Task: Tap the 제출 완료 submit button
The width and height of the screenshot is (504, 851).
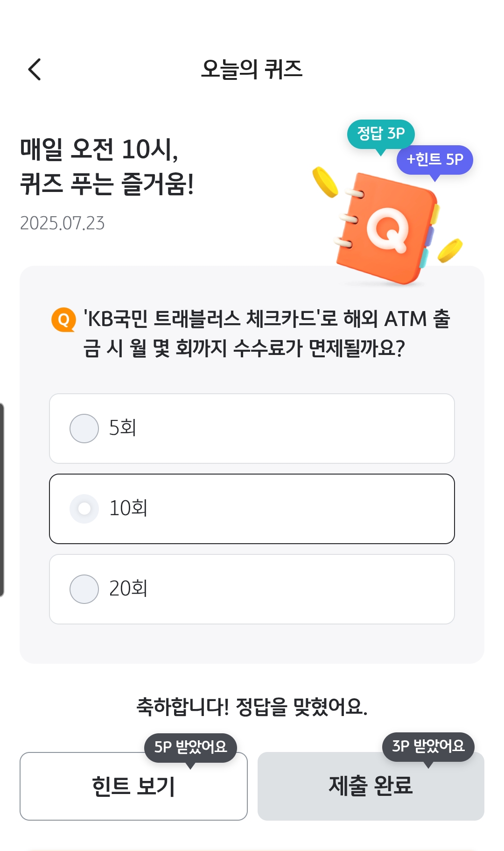Action: (x=371, y=786)
